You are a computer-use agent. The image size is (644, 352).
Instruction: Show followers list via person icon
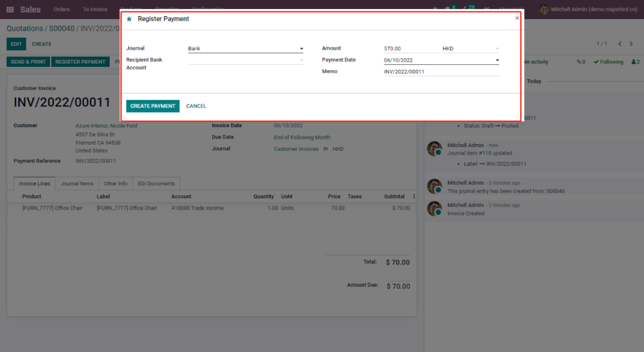635,62
